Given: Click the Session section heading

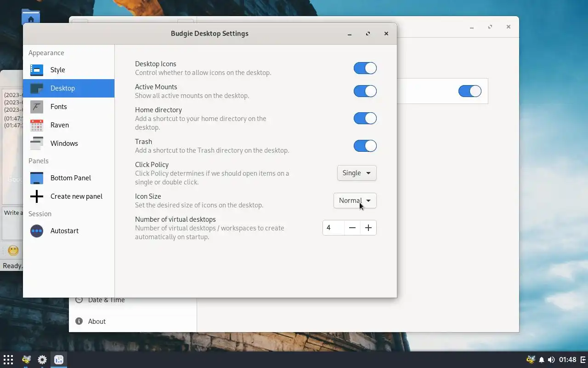Looking at the screenshot, I should click(40, 214).
